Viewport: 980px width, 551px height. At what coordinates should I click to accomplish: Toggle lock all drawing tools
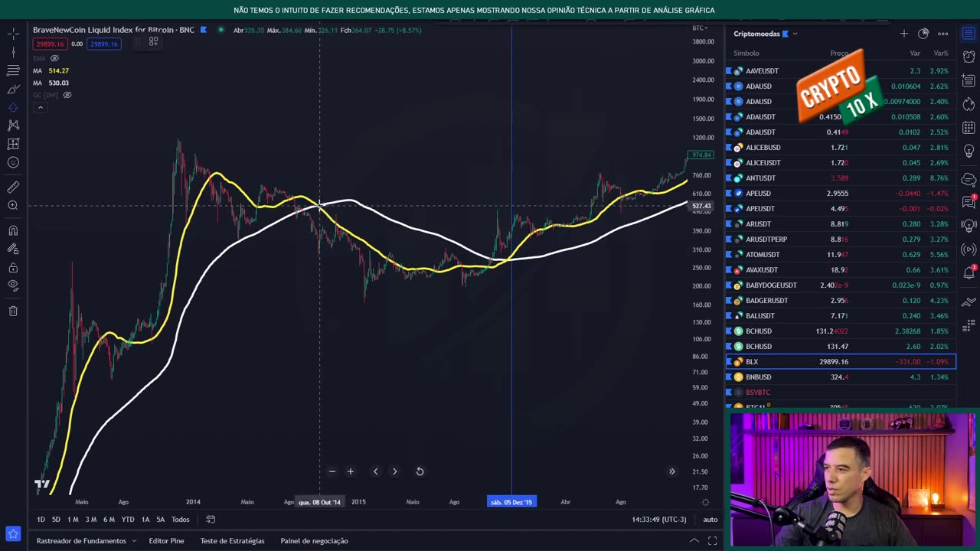[13, 267]
